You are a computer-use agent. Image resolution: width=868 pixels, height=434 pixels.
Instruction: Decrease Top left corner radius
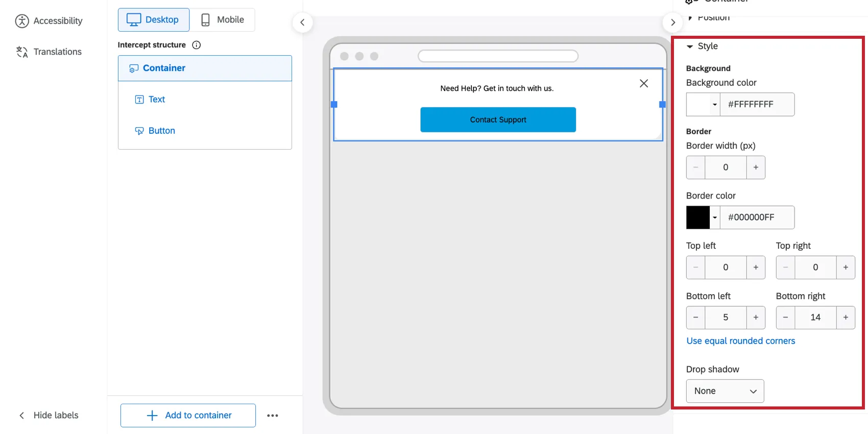coord(695,268)
